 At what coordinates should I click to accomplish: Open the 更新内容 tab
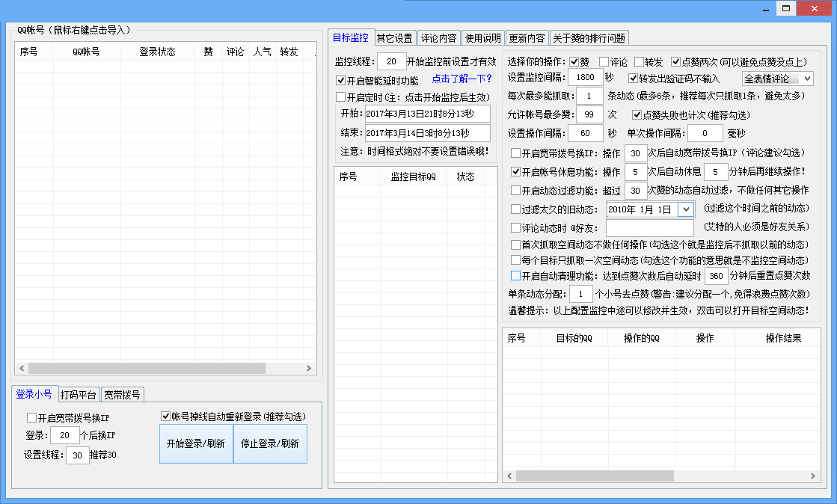coord(527,38)
